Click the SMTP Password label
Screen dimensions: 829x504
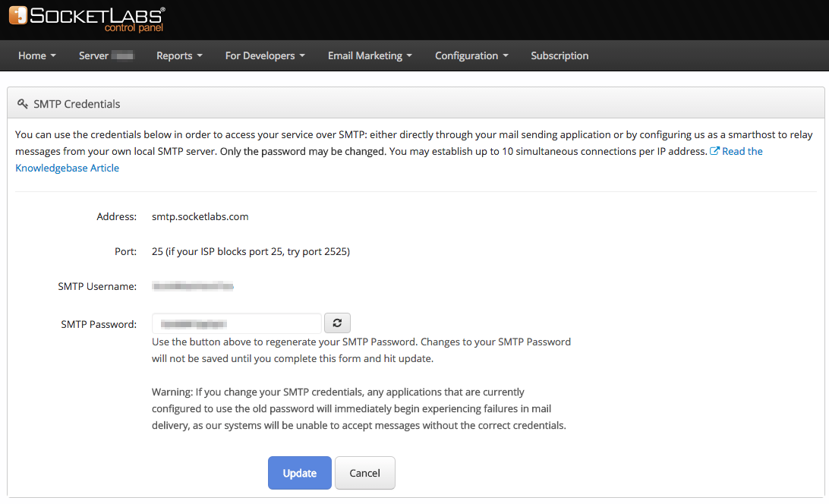tap(99, 324)
